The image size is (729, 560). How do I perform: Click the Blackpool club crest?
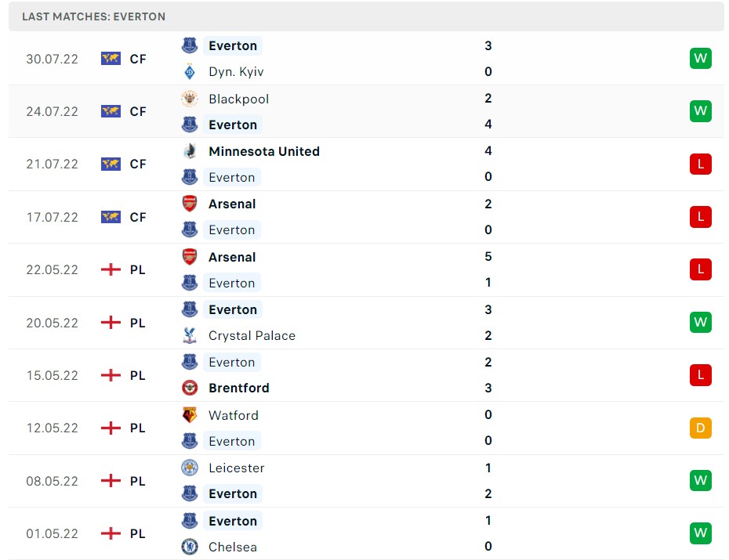[189, 99]
